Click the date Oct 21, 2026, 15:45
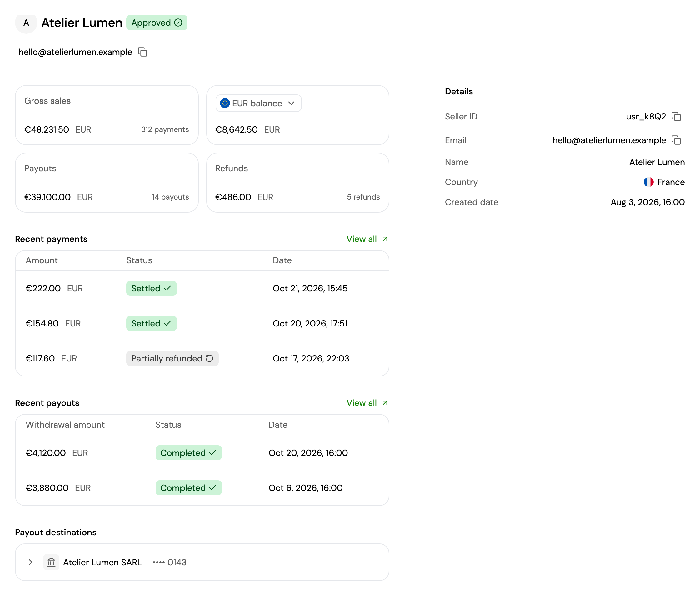700x596 pixels. [310, 288]
